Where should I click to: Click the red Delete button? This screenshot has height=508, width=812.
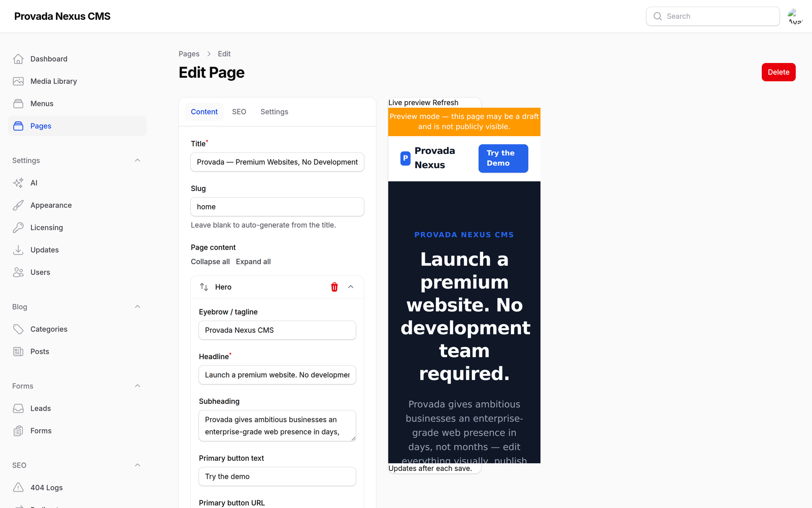[x=779, y=72]
